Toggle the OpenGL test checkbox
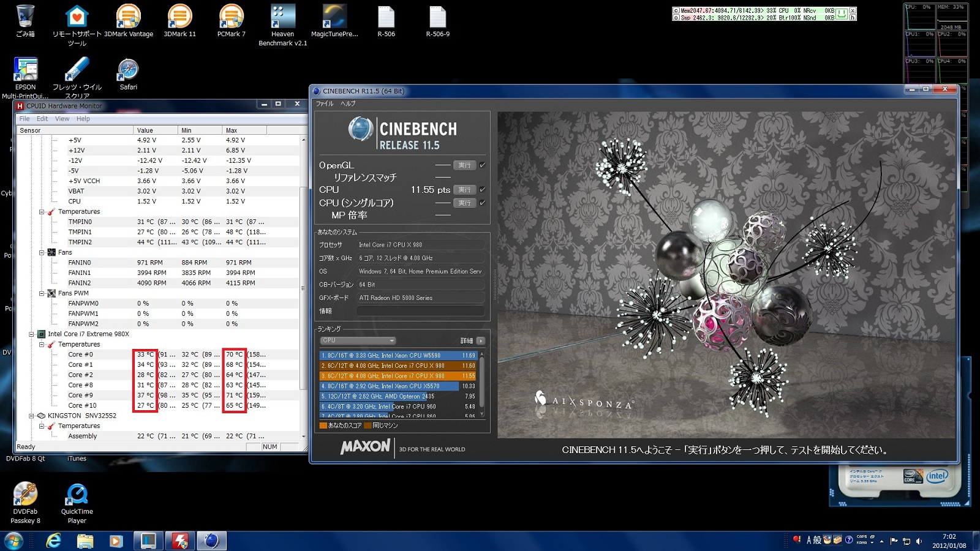The height and width of the screenshot is (551, 980). pyautogui.click(x=483, y=165)
